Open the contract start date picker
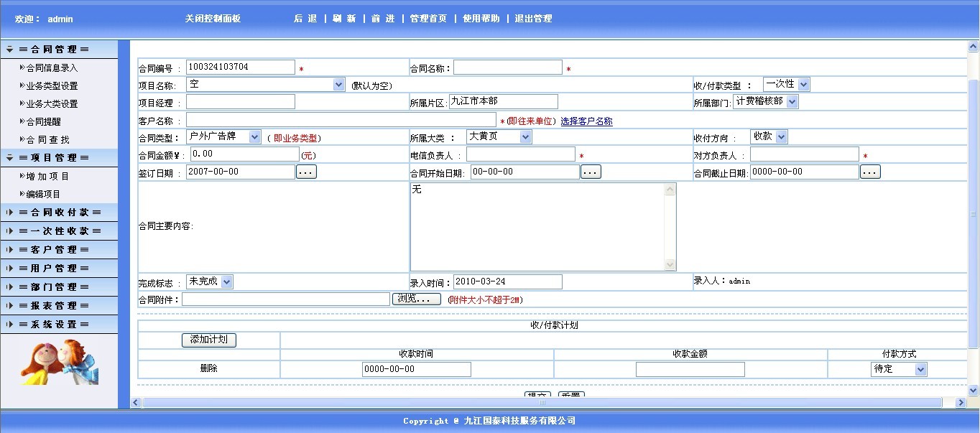 [591, 172]
